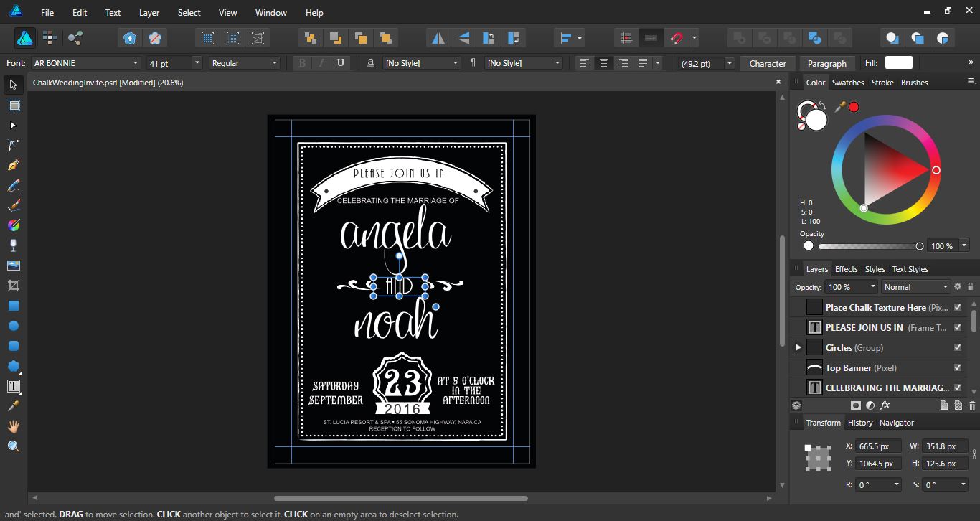Image resolution: width=980 pixels, height=521 pixels.
Task: Activate the Hand view tool
Action: tap(13, 426)
